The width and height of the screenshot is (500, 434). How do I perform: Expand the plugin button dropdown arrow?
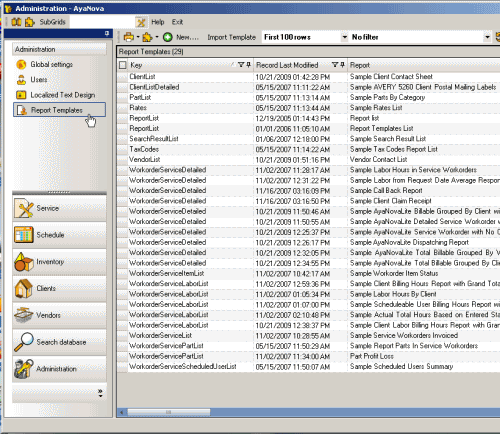[x=157, y=37]
